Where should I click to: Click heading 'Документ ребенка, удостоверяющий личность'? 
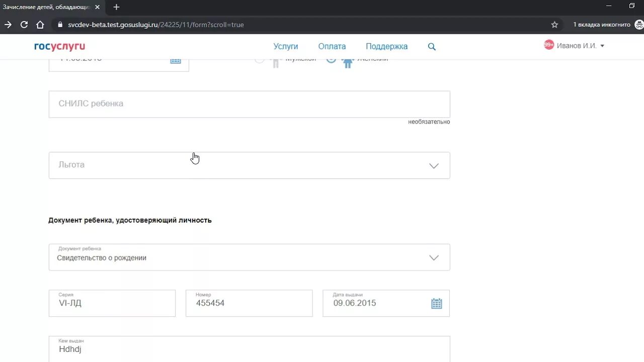click(130, 220)
